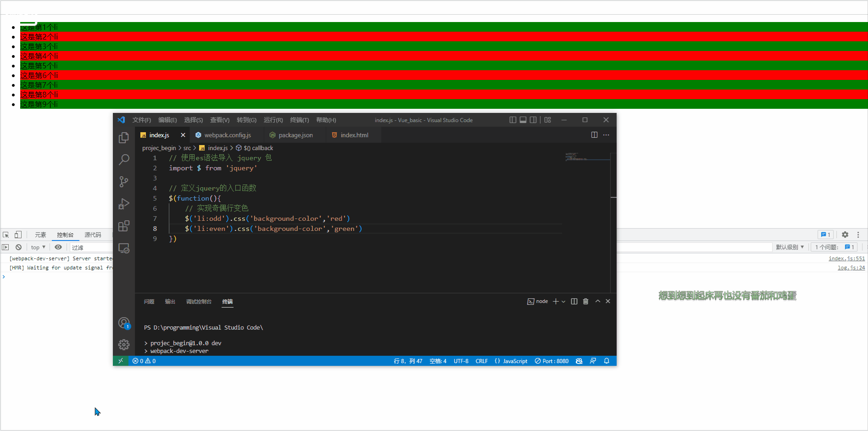The height and width of the screenshot is (431, 868).
Task: Kill the terminal with trash icon
Action: tap(585, 302)
